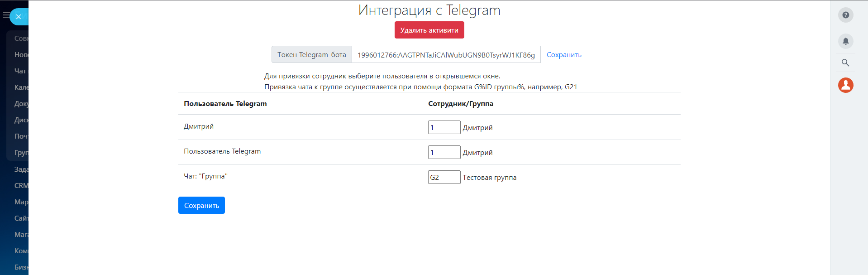Click the search magnifier icon
Image resolution: width=868 pixels, height=275 pixels.
click(845, 63)
